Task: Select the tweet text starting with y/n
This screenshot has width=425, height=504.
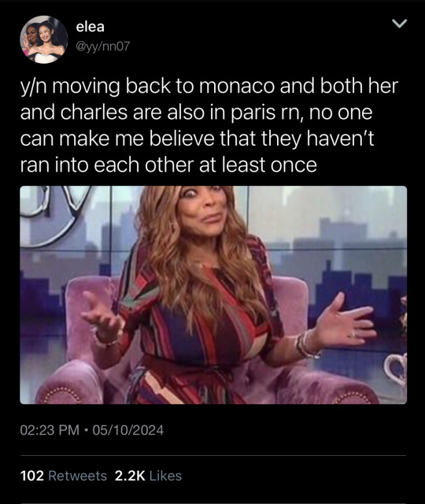Action: click(x=209, y=125)
